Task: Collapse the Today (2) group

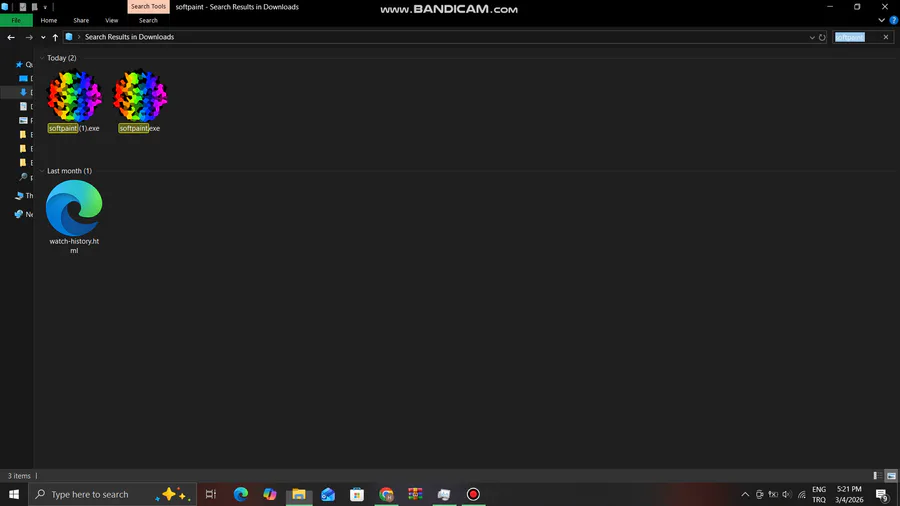Action: pyautogui.click(x=42, y=58)
